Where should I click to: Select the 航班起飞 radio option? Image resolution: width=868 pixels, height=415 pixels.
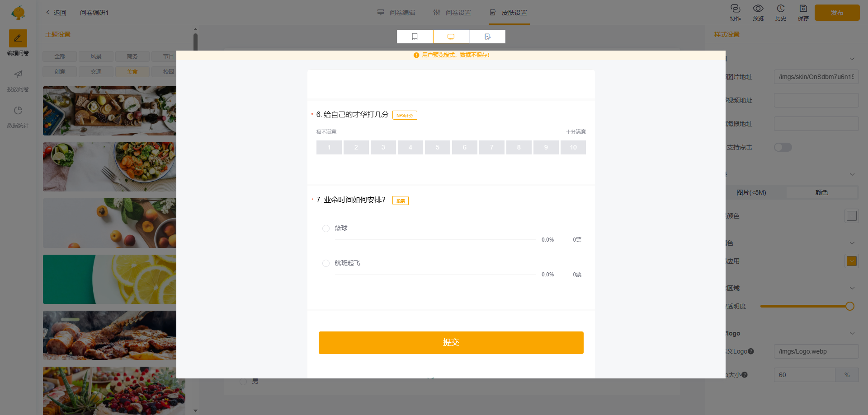[x=326, y=263]
